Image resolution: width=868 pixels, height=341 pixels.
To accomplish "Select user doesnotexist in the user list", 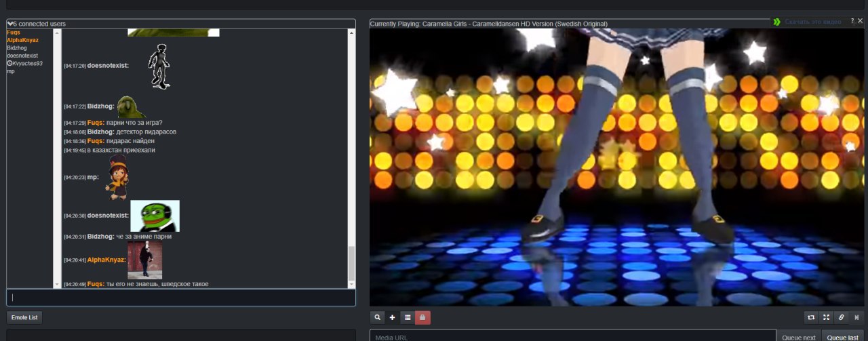I will tap(22, 56).
